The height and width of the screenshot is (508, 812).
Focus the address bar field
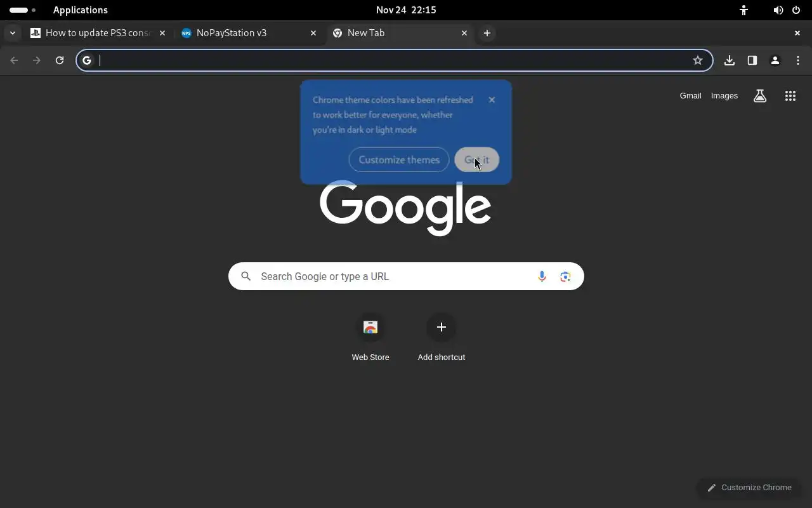click(x=395, y=60)
